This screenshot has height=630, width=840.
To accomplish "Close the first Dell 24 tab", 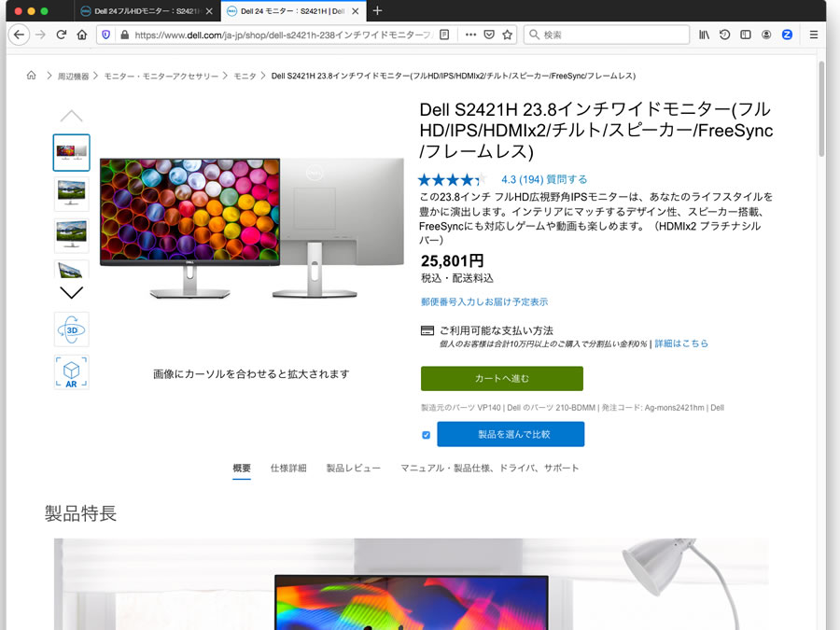I will tap(209, 10).
